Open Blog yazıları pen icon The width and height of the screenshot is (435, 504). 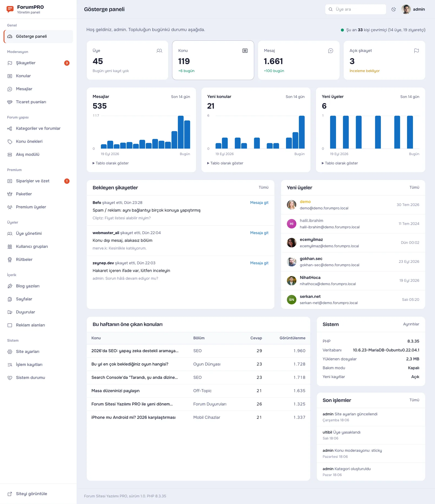[10, 286]
